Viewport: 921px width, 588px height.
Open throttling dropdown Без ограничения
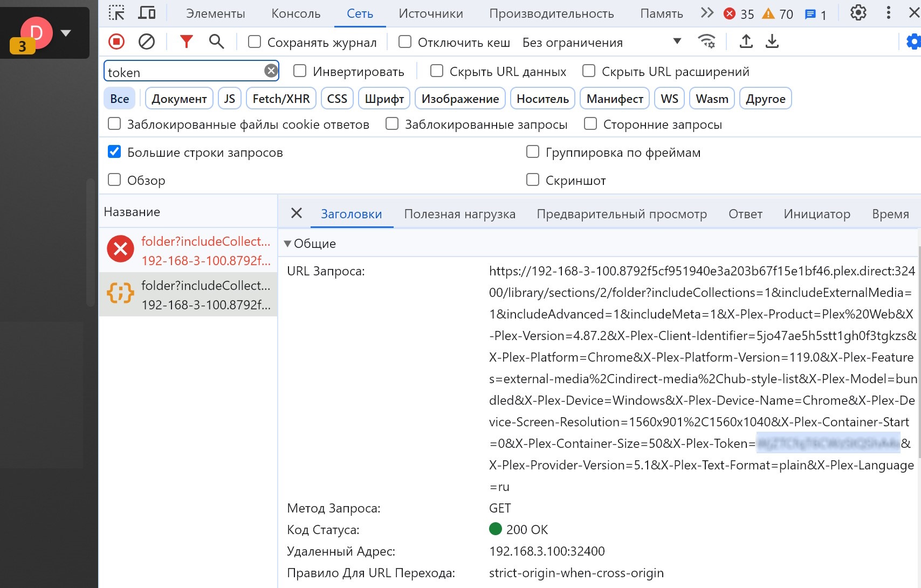coord(602,42)
